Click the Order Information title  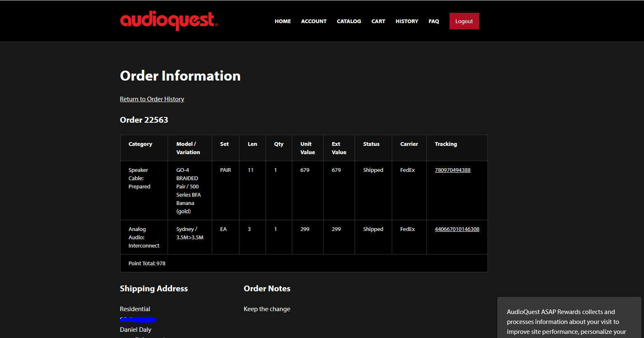tap(180, 76)
